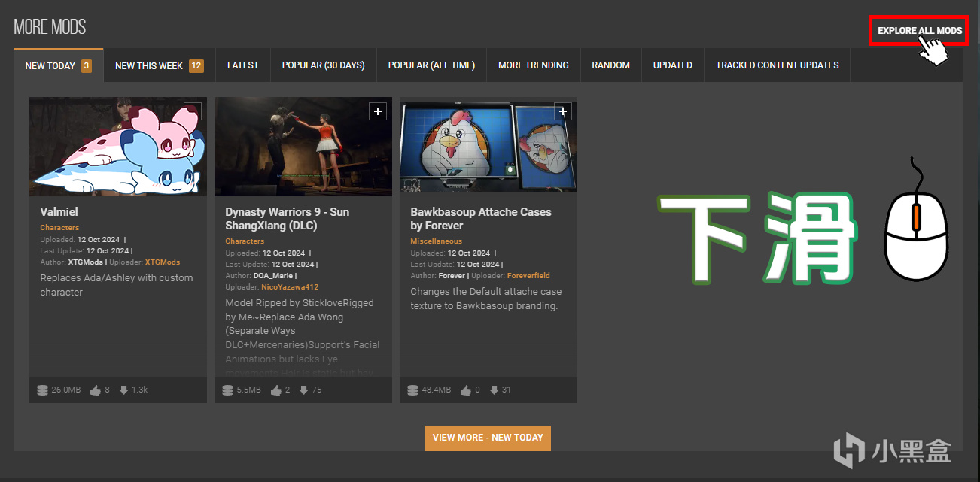Switch to the New This Week tab

point(160,65)
